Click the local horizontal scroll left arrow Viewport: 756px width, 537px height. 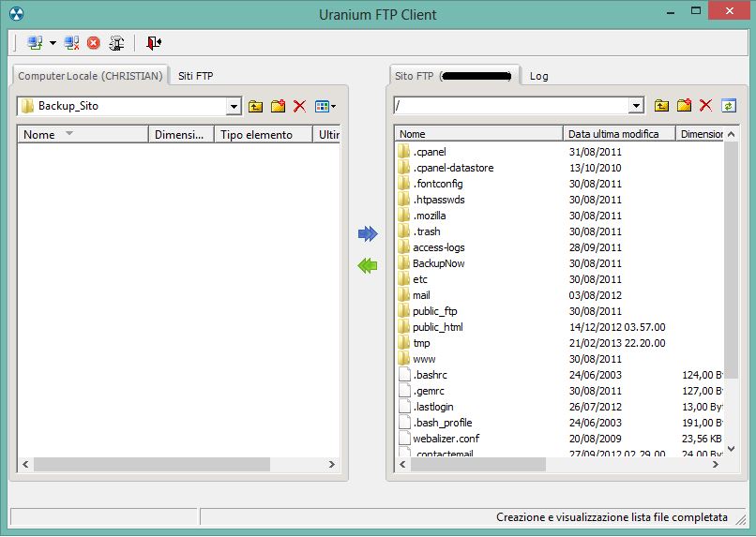point(25,464)
